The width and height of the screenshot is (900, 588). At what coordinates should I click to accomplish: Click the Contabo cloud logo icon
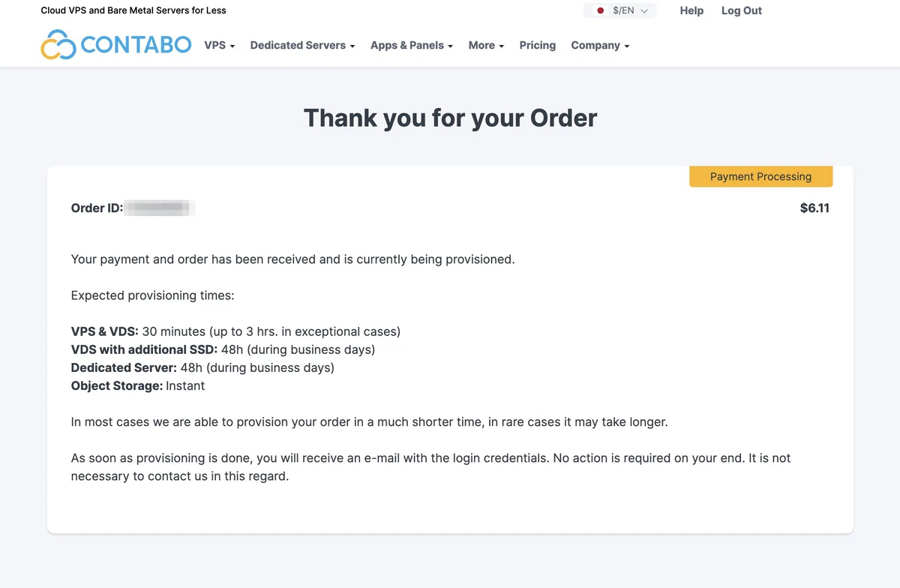coord(58,45)
